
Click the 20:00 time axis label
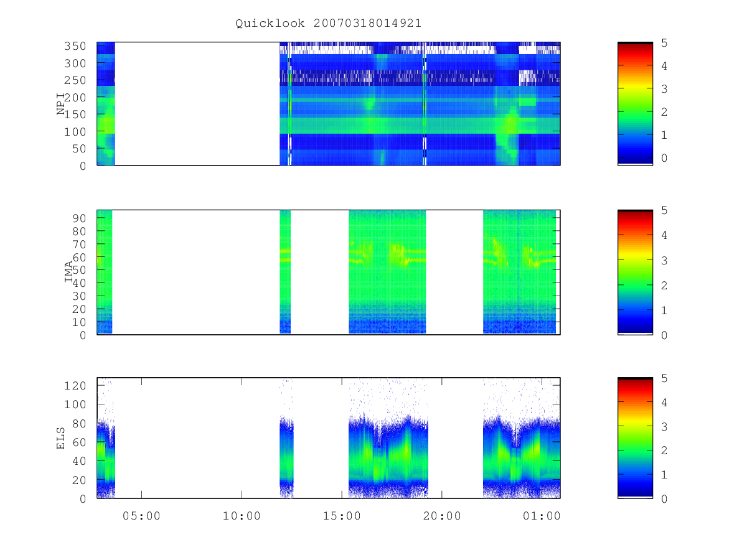coord(442,515)
